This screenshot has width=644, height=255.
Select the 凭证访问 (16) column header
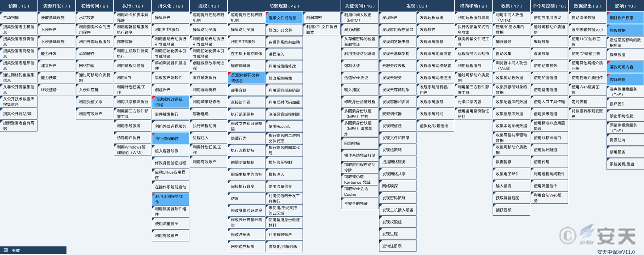point(360,6)
